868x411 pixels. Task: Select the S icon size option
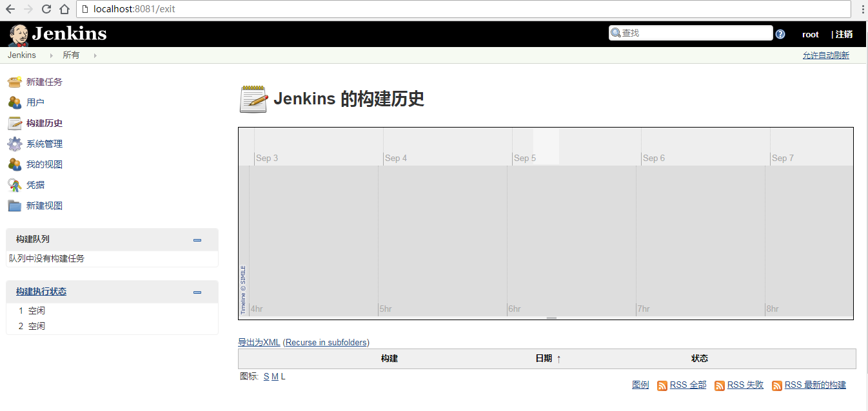[266, 376]
